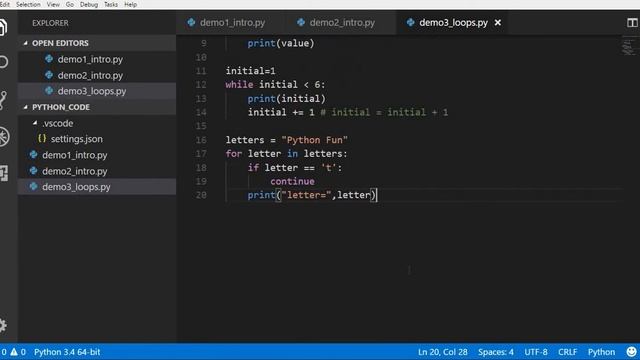Open the Go menu
The width and height of the screenshot is (640, 360).
(70, 4)
